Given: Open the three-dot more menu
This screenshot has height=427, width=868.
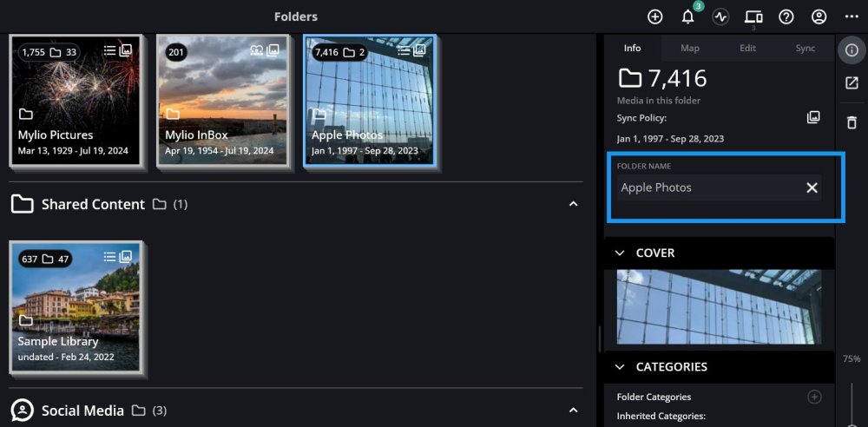Looking at the screenshot, I should (x=852, y=17).
